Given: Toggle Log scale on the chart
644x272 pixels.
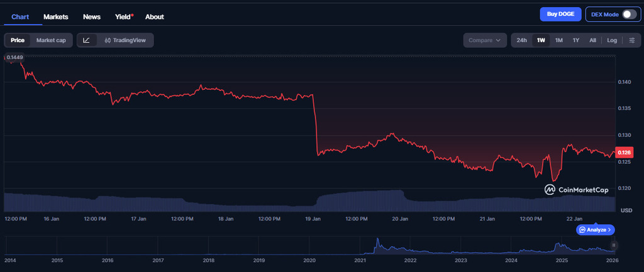Looking at the screenshot, I should [612, 40].
